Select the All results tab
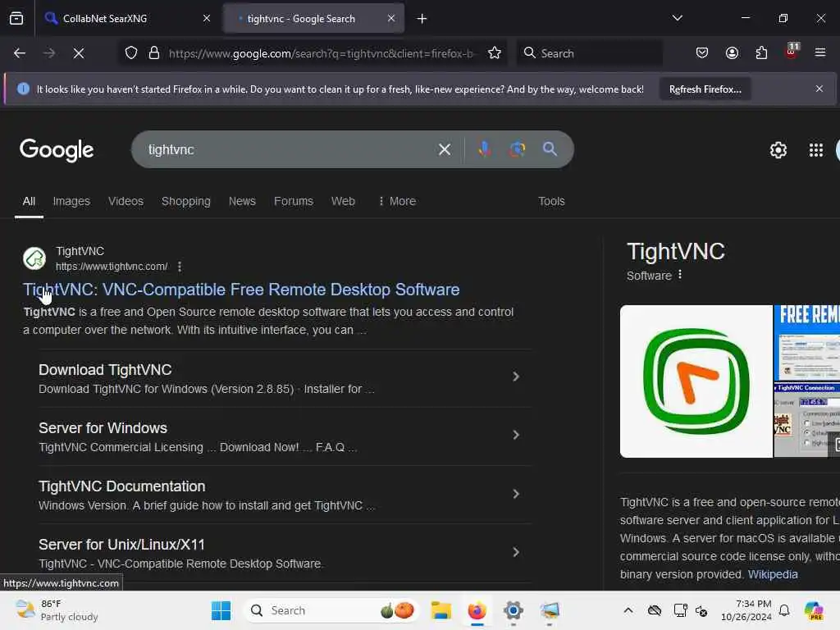Viewport: 840px width, 630px height. click(29, 202)
